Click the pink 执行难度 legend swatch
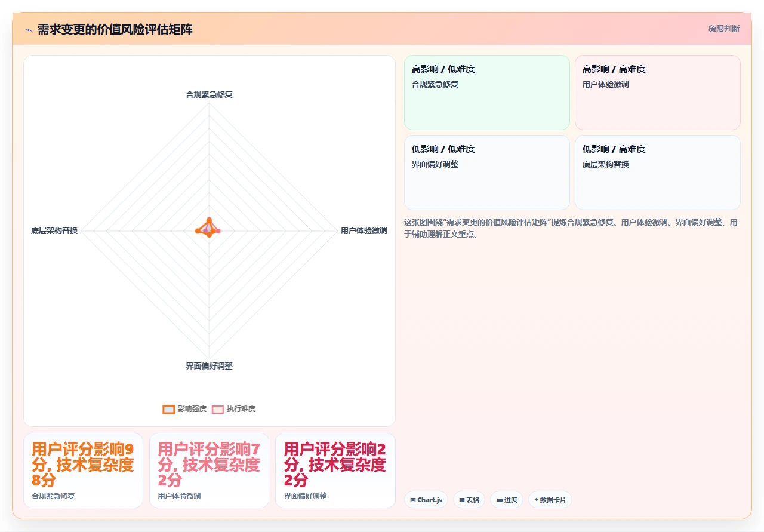This screenshot has height=532, width=764. [x=218, y=409]
